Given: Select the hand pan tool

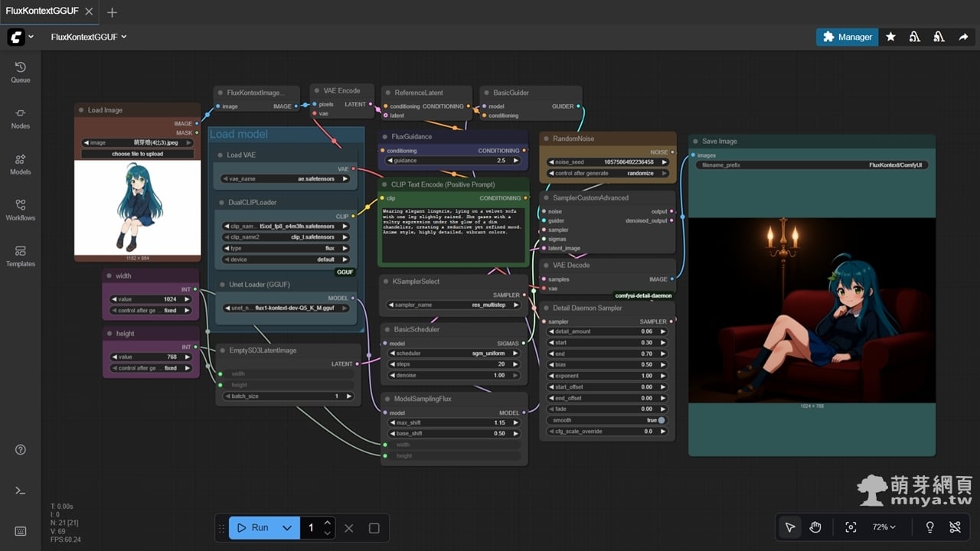Looking at the screenshot, I should [815, 527].
